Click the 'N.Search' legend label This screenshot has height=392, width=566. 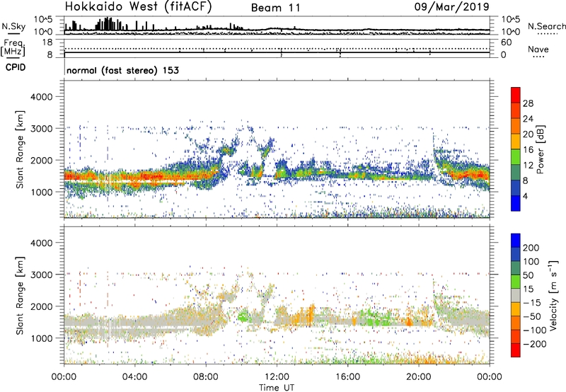pyautogui.click(x=546, y=26)
